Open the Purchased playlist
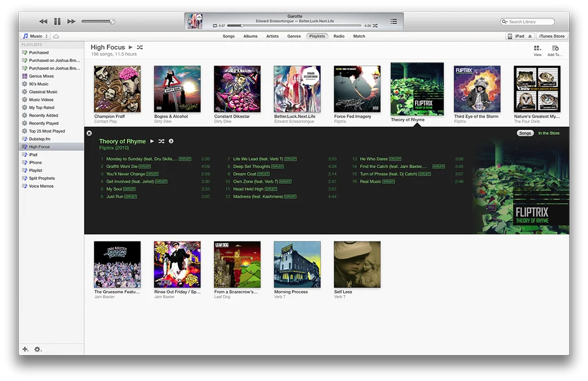This screenshot has width=588, height=381. (x=38, y=52)
